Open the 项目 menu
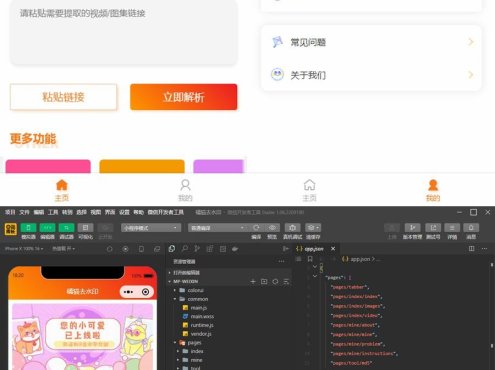This screenshot has height=370, width=495. pyautogui.click(x=10, y=212)
